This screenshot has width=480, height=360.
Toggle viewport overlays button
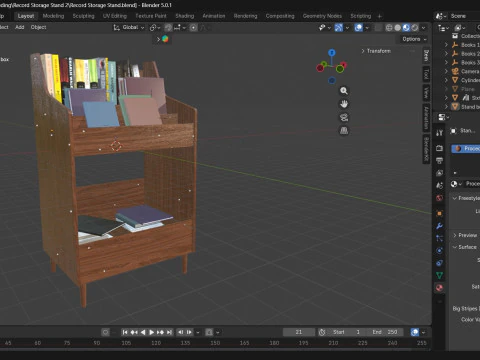359,28
